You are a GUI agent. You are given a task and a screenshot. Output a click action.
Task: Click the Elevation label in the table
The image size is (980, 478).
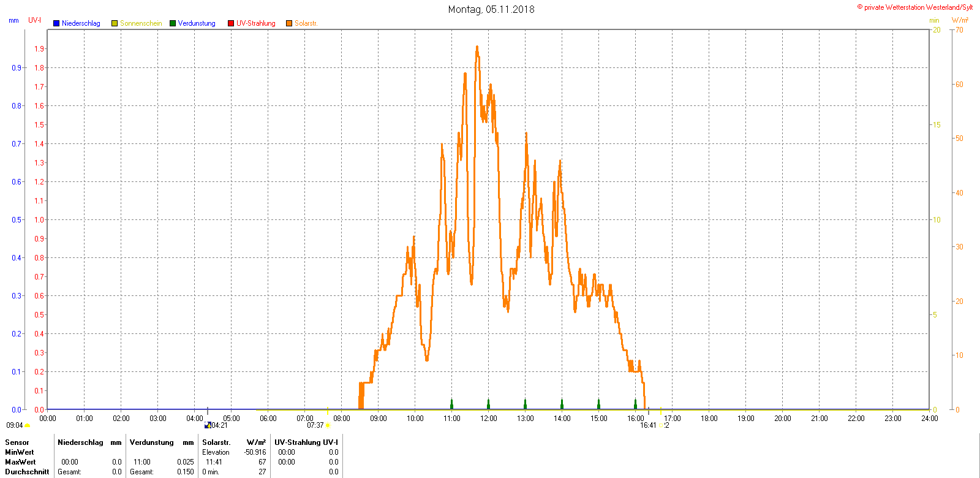click(216, 452)
